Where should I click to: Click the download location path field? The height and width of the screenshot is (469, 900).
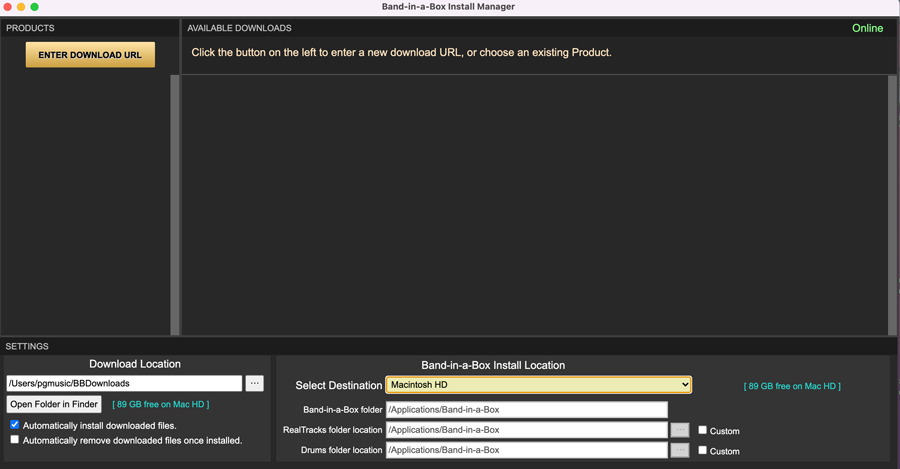click(x=125, y=383)
